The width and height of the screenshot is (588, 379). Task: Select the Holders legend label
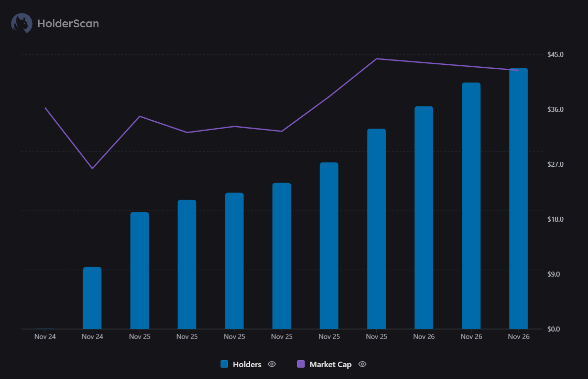[x=247, y=364]
